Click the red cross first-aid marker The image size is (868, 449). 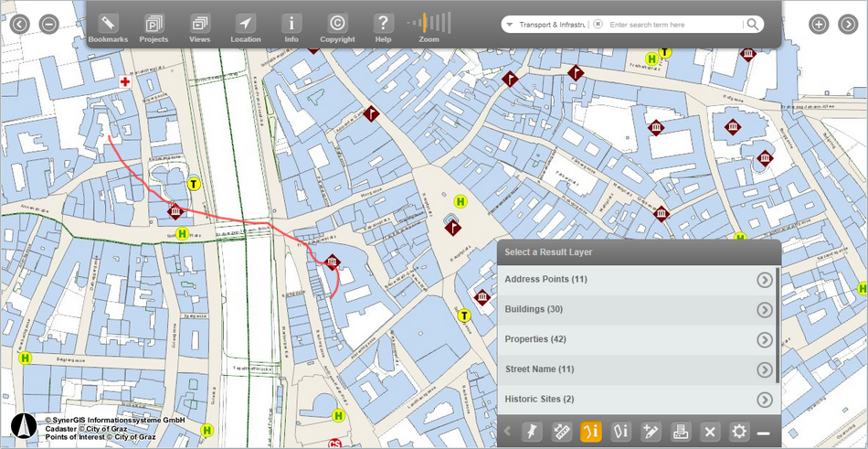pyautogui.click(x=126, y=82)
